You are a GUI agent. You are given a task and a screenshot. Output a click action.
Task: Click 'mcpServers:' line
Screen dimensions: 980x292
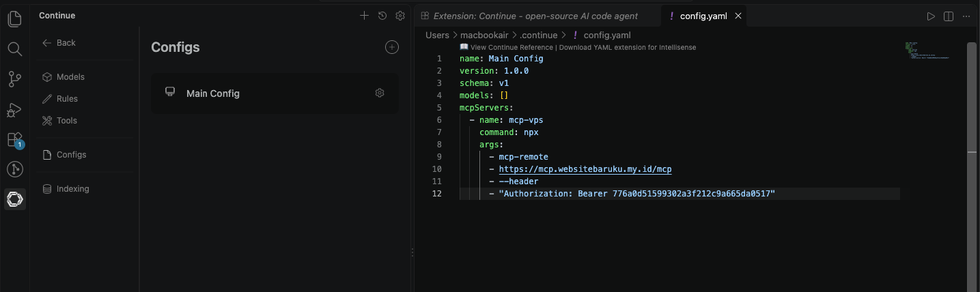[486, 108]
